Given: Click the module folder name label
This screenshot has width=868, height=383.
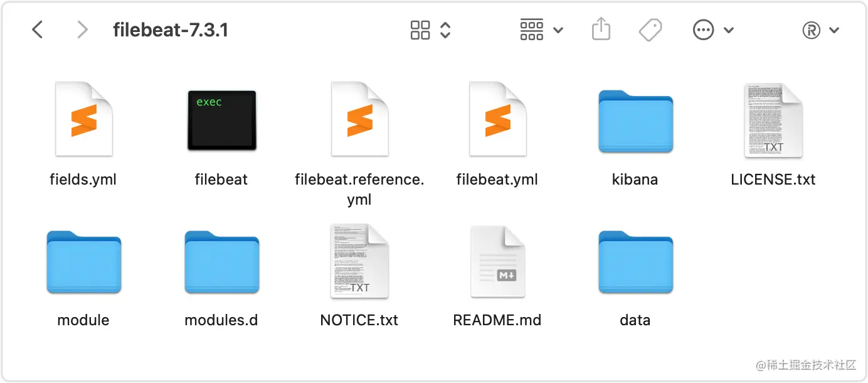Looking at the screenshot, I should [83, 320].
